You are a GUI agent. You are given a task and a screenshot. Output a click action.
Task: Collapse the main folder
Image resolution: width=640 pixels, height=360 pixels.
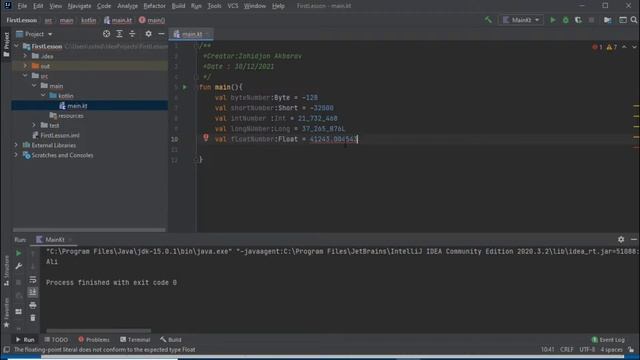(x=34, y=86)
